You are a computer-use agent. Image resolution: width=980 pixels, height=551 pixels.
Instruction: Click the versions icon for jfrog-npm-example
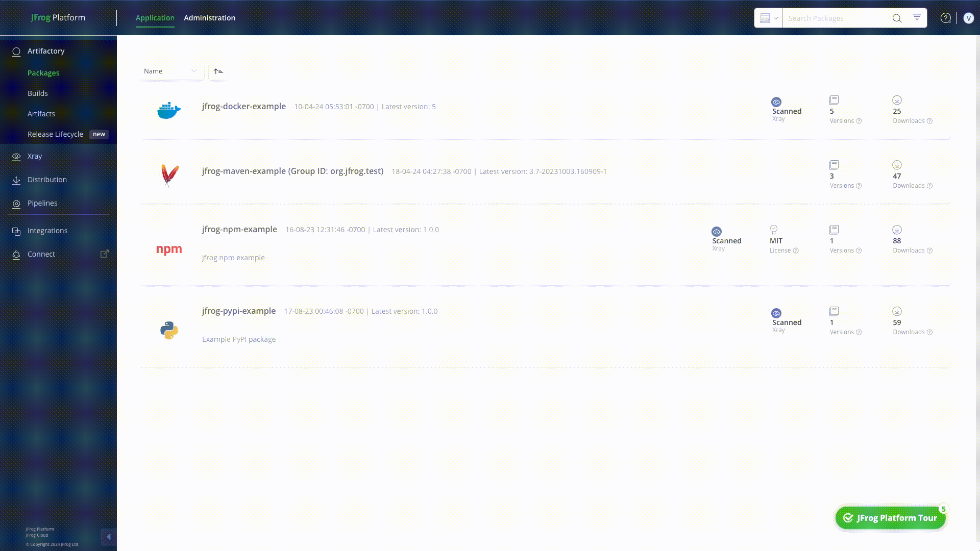point(834,230)
